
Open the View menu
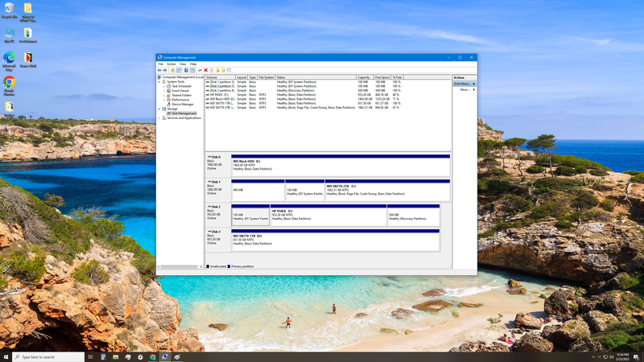coord(183,64)
